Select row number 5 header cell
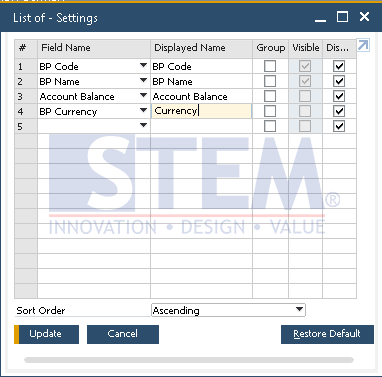This screenshot has width=382, height=377. tap(26, 126)
